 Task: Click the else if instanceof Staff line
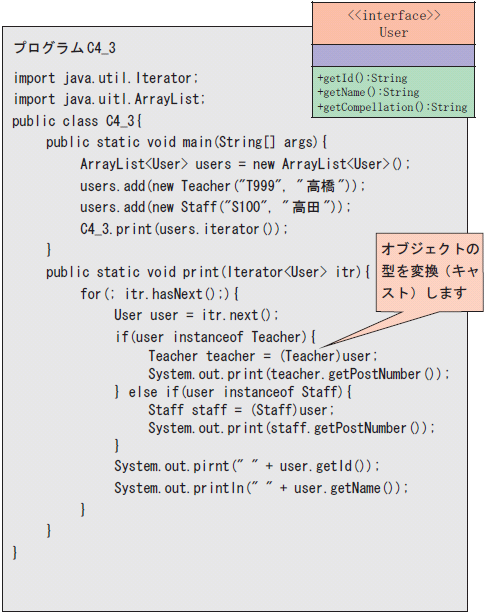[x=233, y=391]
